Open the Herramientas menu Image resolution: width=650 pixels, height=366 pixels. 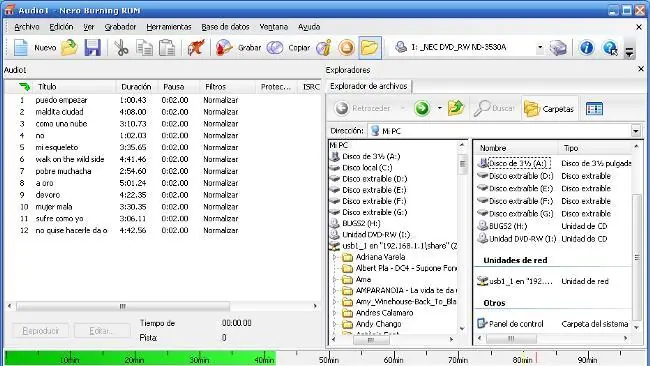[x=169, y=27]
